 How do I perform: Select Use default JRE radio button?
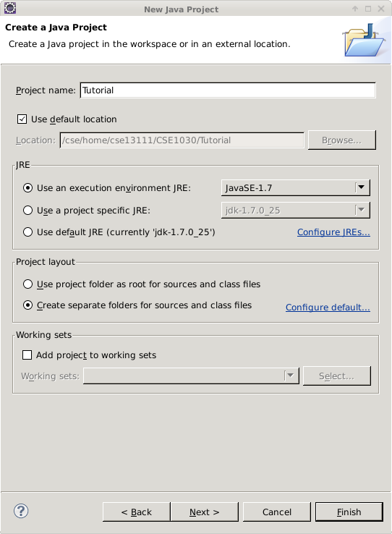pyautogui.click(x=28, y=232)
